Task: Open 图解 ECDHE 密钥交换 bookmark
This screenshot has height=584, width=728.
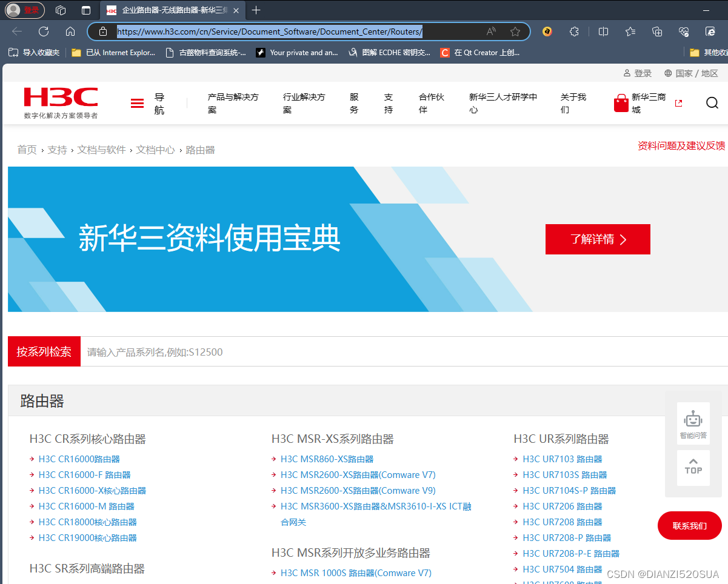Action: click(x=389, y=53)
